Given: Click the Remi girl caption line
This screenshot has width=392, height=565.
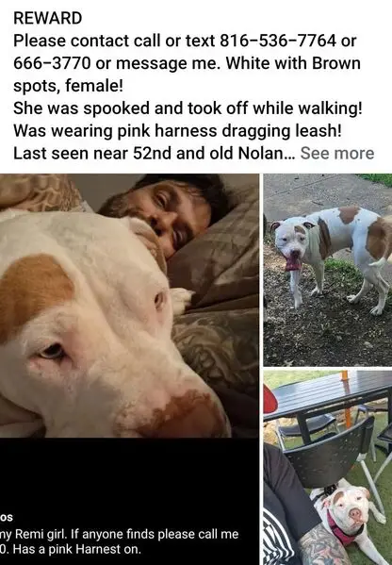Looking at the screenshot, I should (119, 534).
